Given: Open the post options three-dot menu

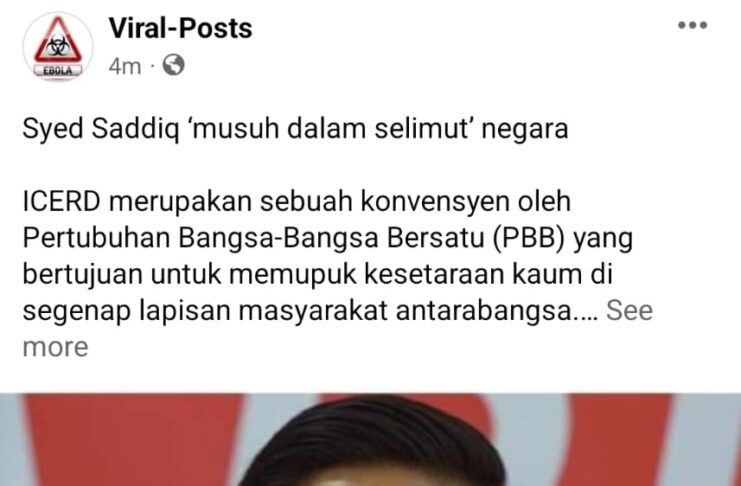Looking at the screenshot, I should (x=692, y=25).
